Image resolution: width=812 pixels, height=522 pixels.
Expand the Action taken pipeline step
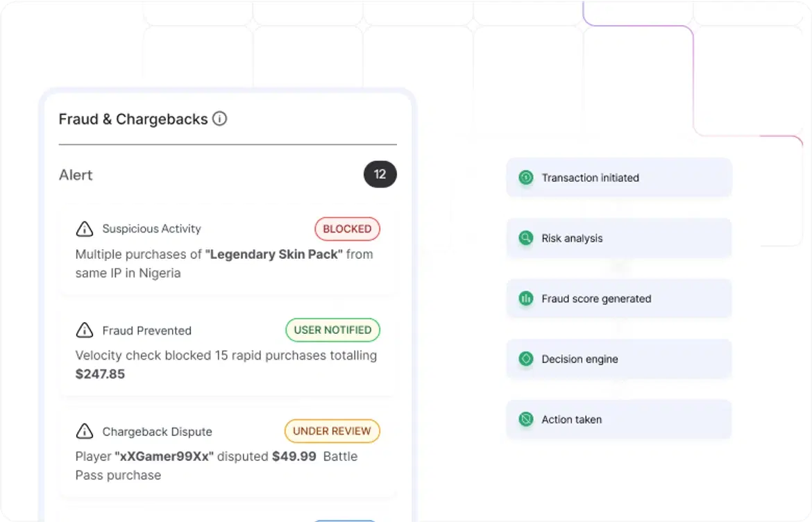coord(618,419)
